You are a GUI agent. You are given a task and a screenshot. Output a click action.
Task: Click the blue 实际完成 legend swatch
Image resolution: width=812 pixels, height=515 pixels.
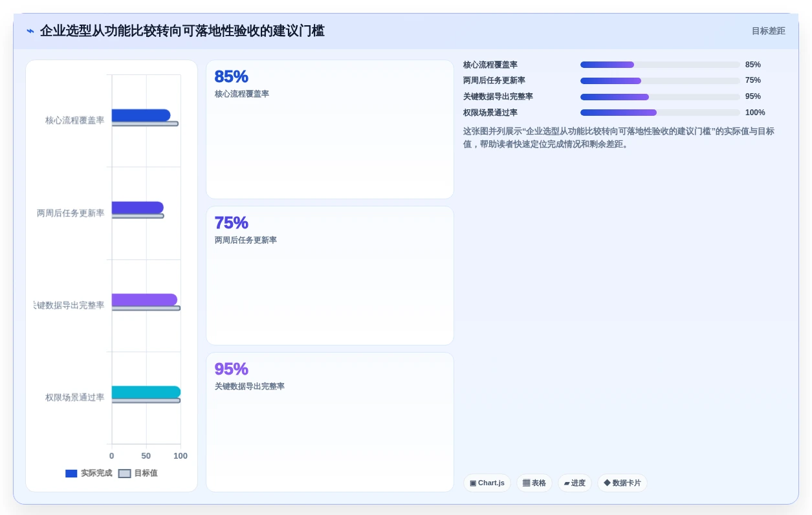(71, 474)
